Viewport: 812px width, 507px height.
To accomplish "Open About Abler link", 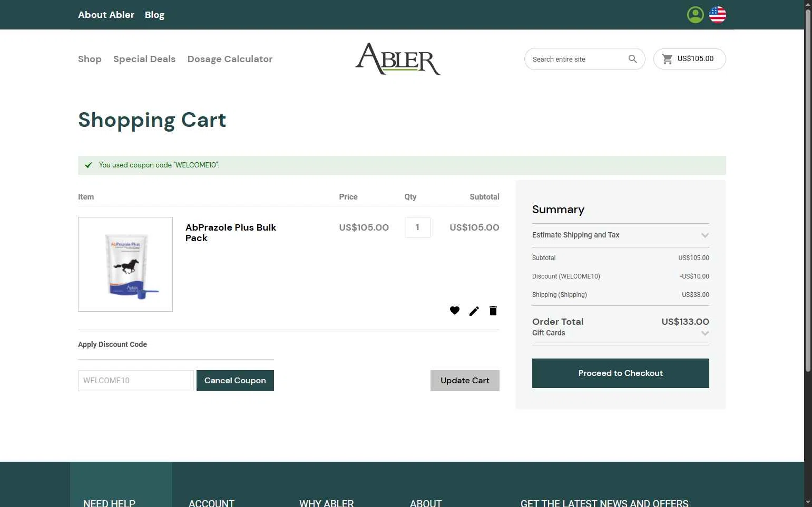I will click(106, 15).
